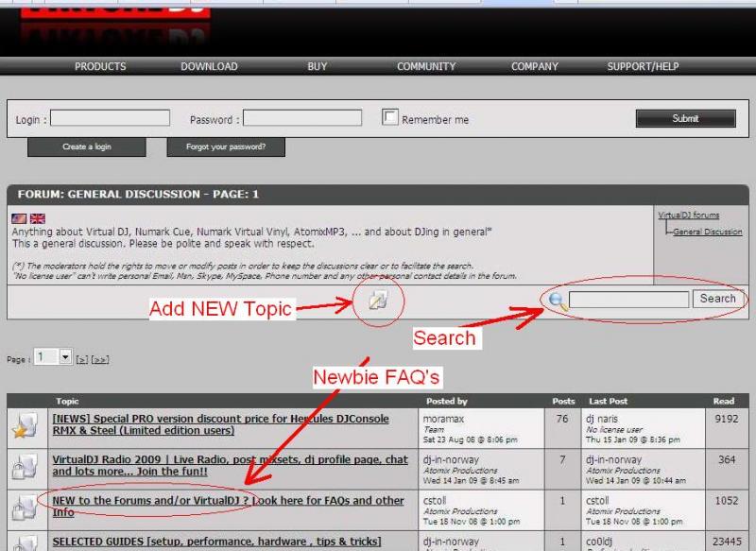Image resolution: width=756 pixels, height=551 pixels.
Task: Click the Posts count 76
Action: pyautogui.click(x=562, y=419)
